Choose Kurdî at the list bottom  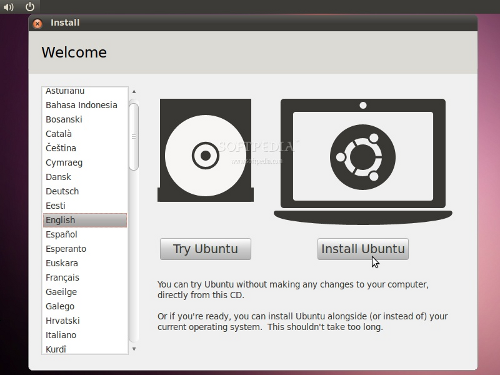[x=85, y=349]
